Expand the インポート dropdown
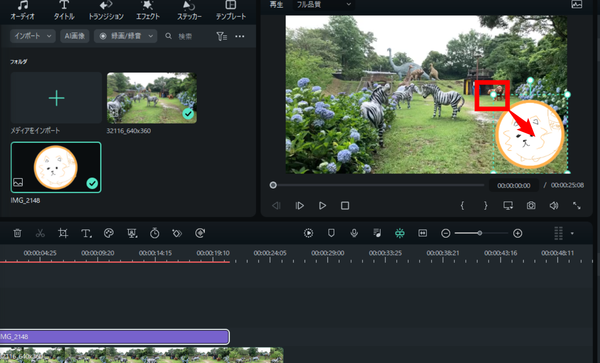 point(33,36)
